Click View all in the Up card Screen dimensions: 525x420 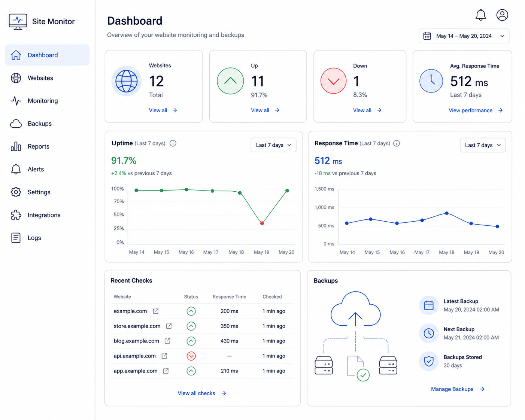coord(265,110)
